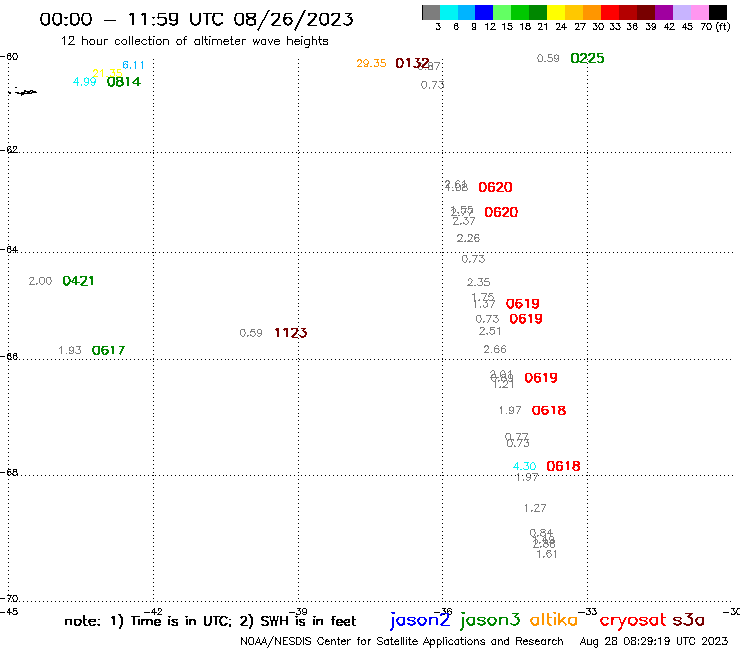Click the jason3 satellite legend label

click(x=490, y=620)
